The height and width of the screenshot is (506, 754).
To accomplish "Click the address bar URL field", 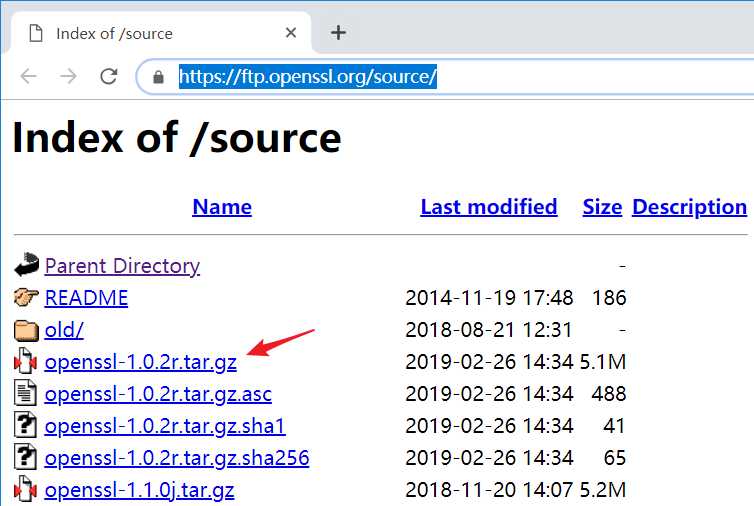I will pos(445,76).
